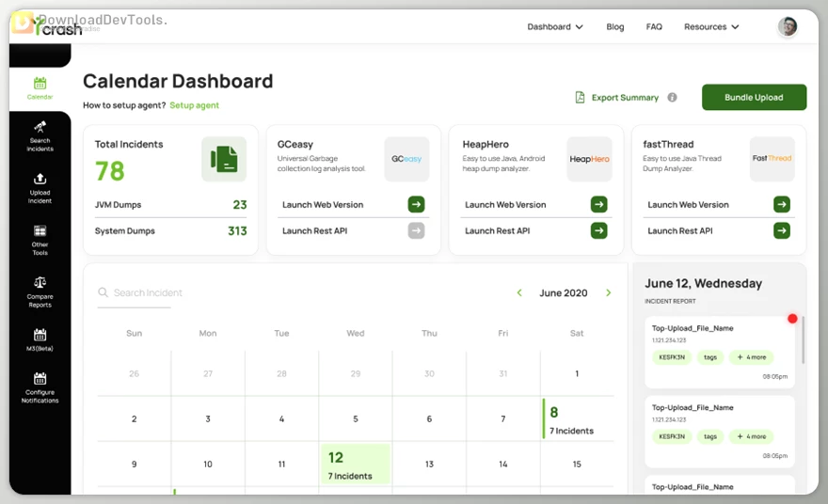
Task: Click the red dot on first incident
Action: 792,318
